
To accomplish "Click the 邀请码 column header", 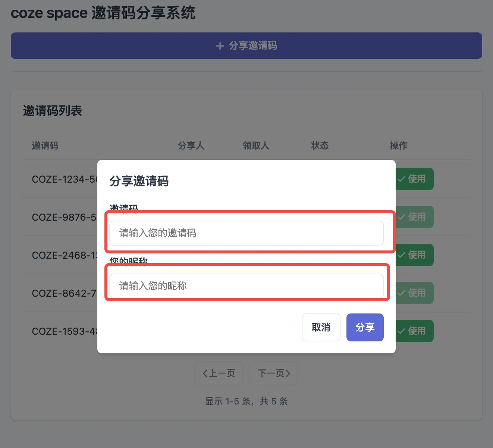I will tap(45, 145).
